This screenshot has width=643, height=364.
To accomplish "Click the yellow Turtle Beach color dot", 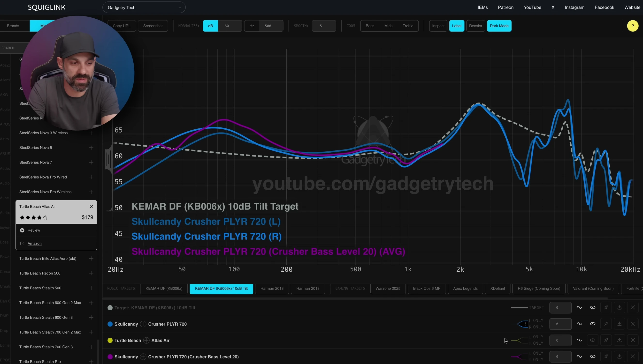I will 110,341.
